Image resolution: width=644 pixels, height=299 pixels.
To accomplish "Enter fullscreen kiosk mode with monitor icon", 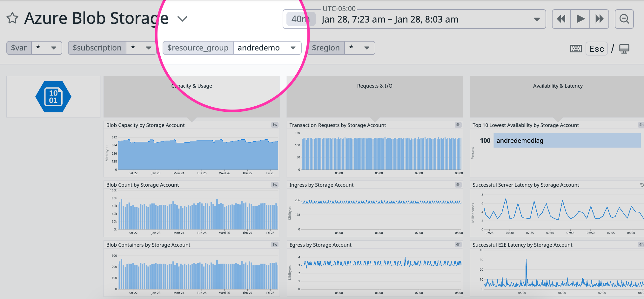I will click(x=624, y=48).
